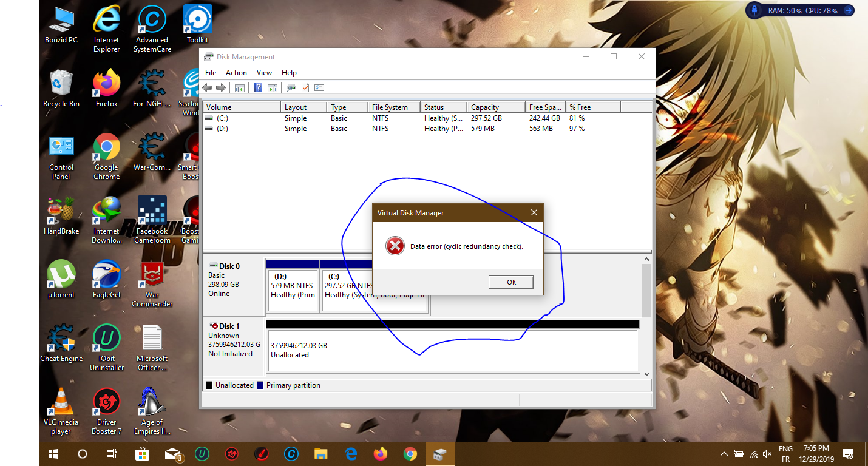Select the (D:) 579 MB NTFS partition block
868x466 pixels.
(293, 286)
